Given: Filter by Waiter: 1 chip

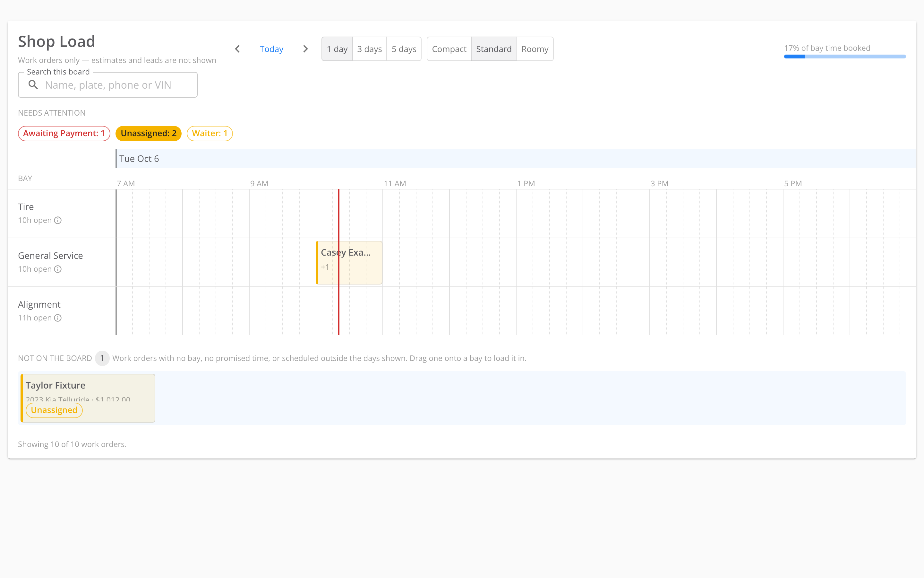Looking at the screenshot, I should coord(210,133).
